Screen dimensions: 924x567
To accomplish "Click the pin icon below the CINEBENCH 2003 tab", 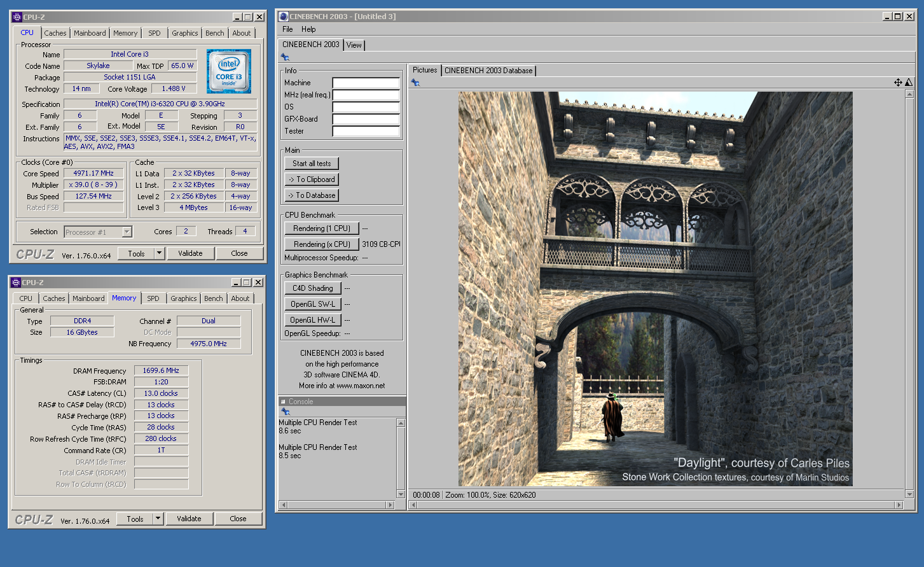I will click(x=286, y=57).
